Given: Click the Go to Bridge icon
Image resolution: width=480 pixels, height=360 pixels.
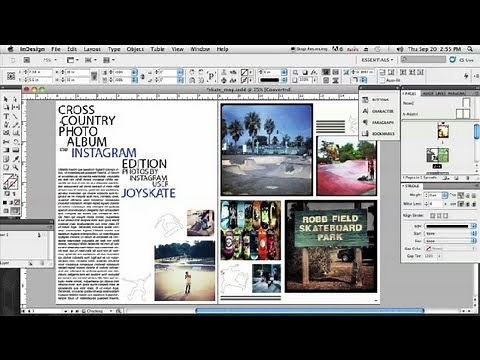Looking at the screenshot, I should coord(26,60).
